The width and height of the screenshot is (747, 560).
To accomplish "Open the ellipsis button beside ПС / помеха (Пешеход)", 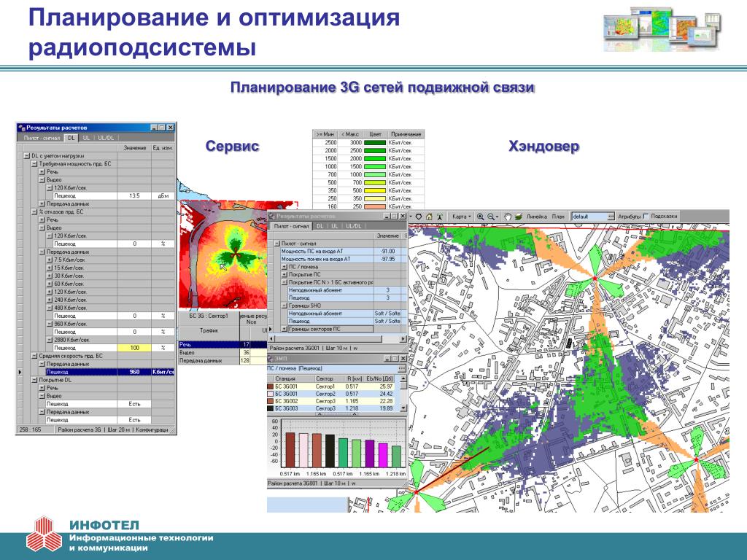I will click(x=402, y=368).
